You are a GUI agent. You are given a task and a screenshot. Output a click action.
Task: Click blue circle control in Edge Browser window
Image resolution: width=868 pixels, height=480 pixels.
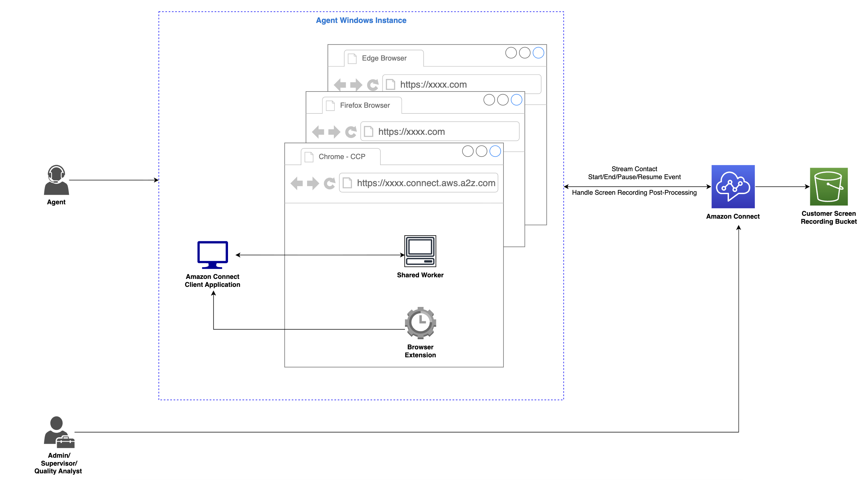[539, 53]
